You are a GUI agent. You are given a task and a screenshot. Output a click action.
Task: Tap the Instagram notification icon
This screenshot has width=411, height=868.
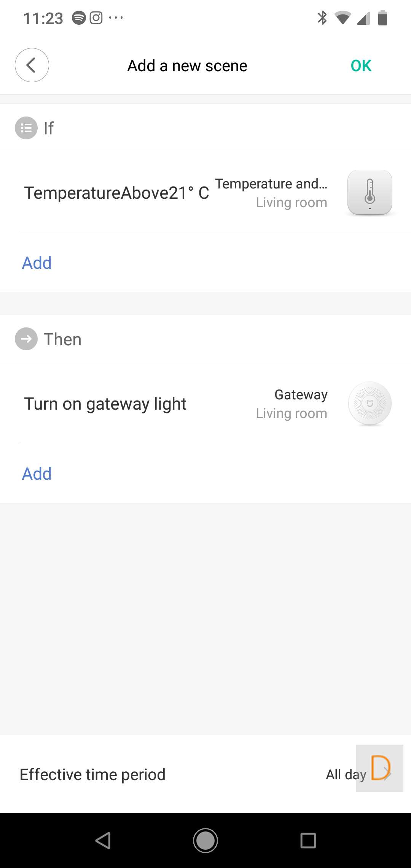click(96, 18)
